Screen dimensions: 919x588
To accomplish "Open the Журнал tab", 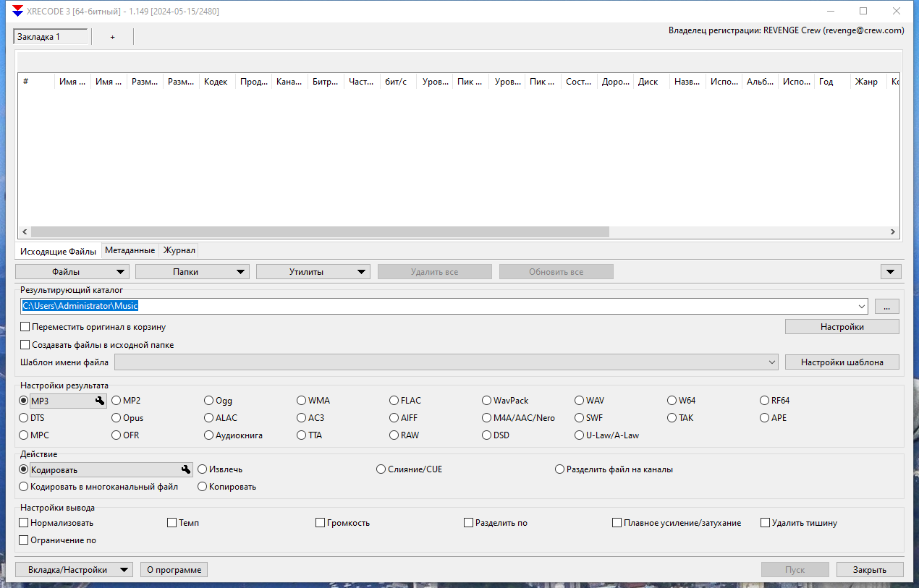I will click(179, 250).
